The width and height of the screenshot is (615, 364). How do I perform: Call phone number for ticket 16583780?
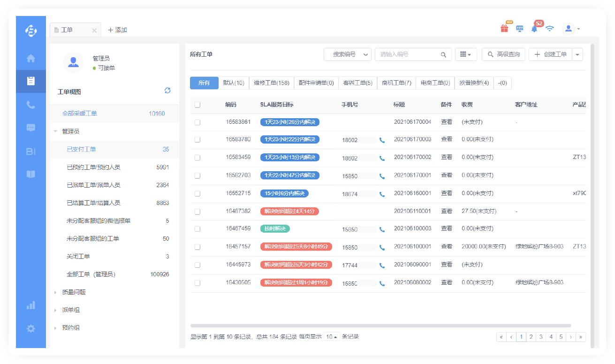(x=382, y=140)
